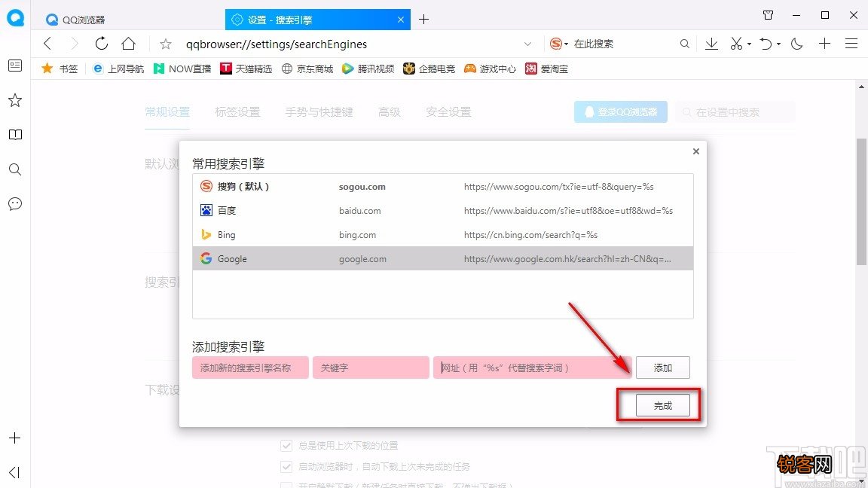The width and height of the screenshot is (868, 488).
Task: Open the 标签设置 settings tab
Action: click(237, 112)
